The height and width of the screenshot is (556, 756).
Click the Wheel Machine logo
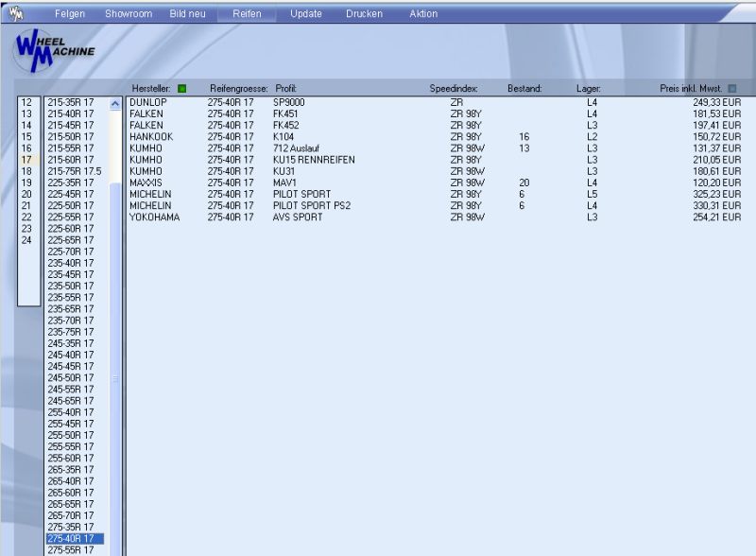pos(55,50)
